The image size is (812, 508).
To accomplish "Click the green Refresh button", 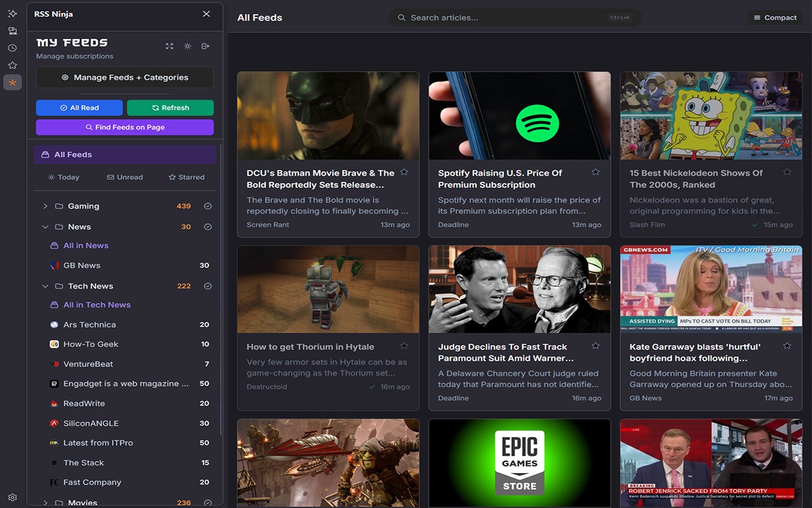I will (171, 108).
